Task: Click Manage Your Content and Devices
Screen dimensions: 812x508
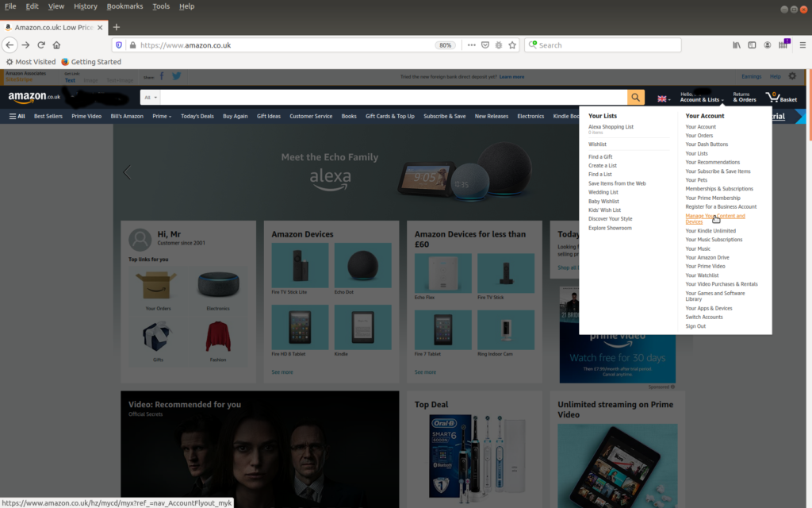Action: pyautogui.click(x=715, y=219)
